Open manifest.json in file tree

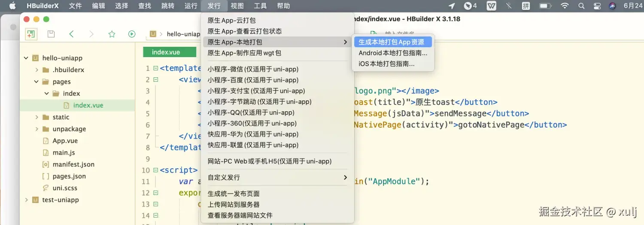click(x=73, y=164)
